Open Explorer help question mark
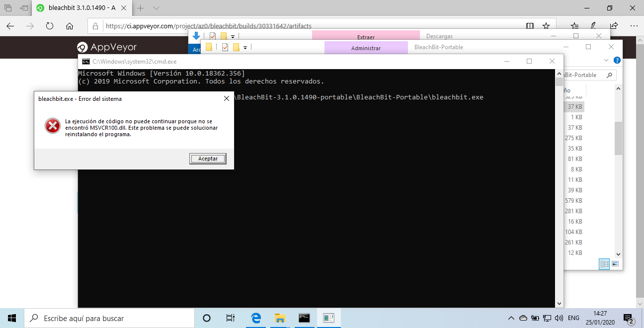 pos(617,60)
